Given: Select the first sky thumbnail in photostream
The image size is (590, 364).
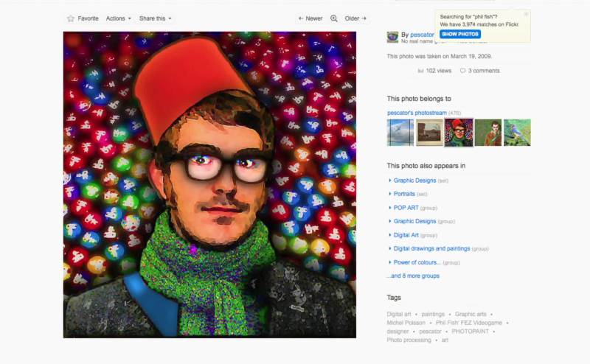Looking at the screenshot, I should pos(400,133).
